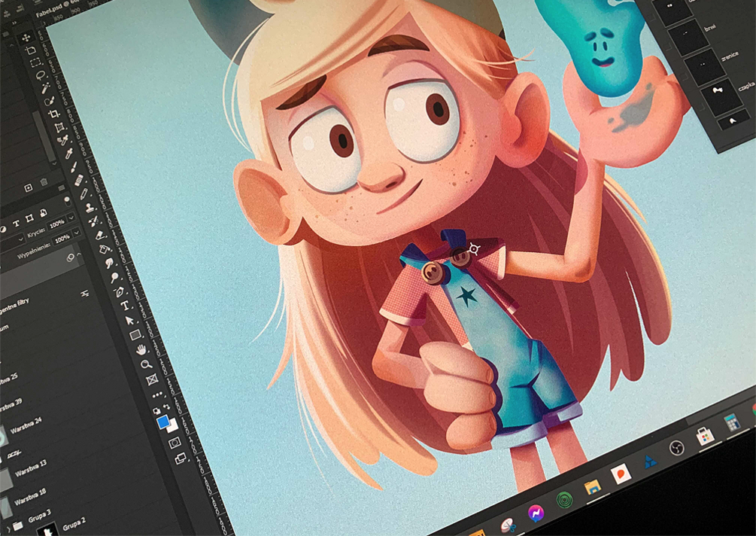Select the Frame tool
Image resolution: width=756 pixels, height=536 pixels.
(x=152, y=379)
